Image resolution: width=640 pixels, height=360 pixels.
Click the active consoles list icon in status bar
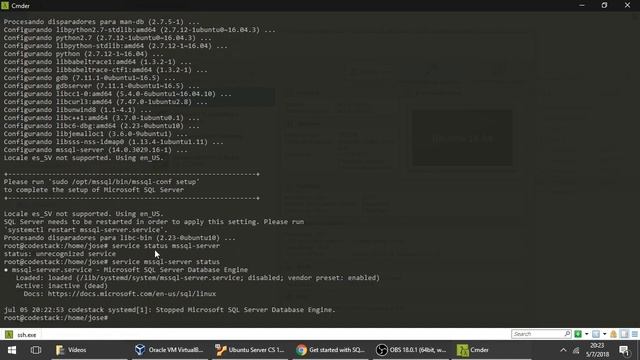(x=596, y=334)
